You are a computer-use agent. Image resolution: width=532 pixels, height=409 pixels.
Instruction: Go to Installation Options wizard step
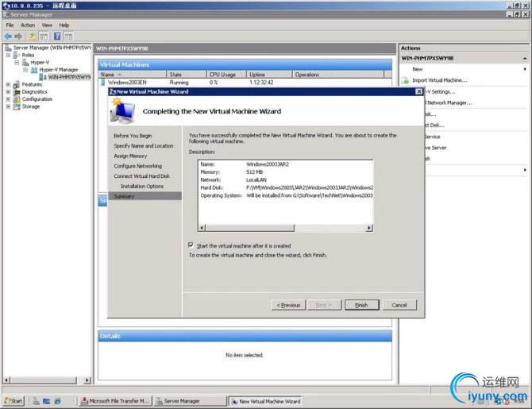click(x=142, y=187)
